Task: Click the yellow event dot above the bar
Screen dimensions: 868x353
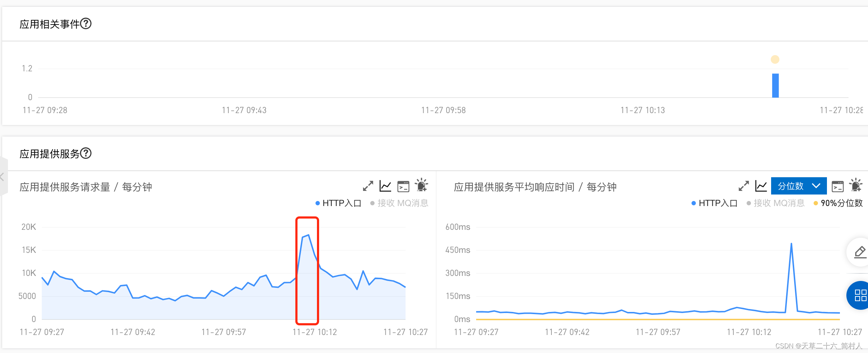Action: 775,59
